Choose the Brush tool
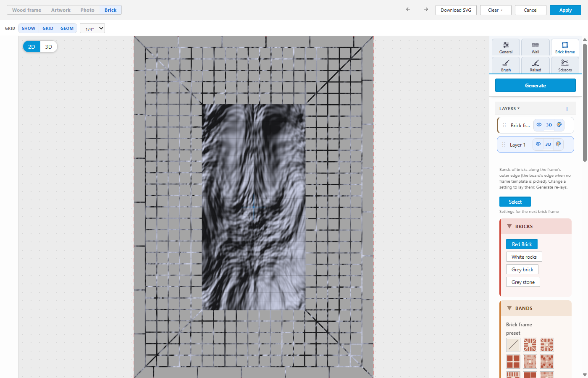This screenshot has height=378, width=588. point(506,66)
